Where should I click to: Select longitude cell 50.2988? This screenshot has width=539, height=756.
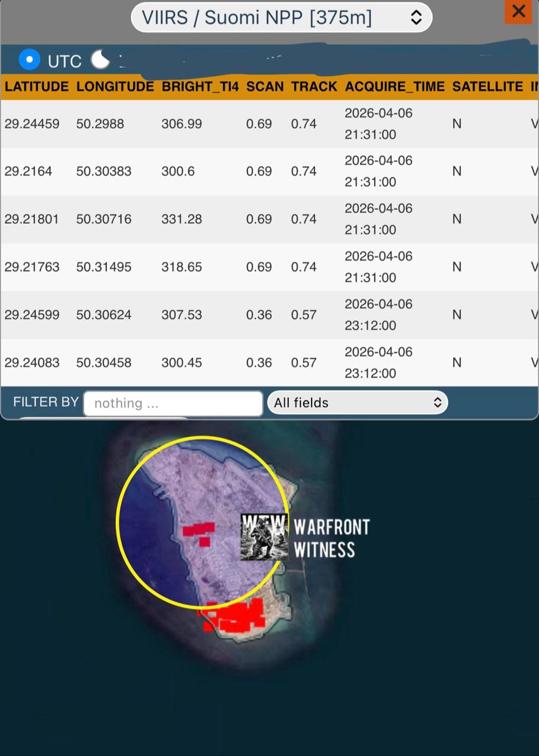[100, 124]
